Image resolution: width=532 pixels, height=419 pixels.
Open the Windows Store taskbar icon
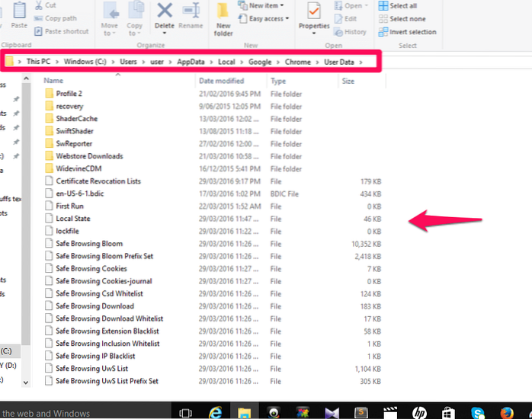pyautogui.click(x=448, y=412)
